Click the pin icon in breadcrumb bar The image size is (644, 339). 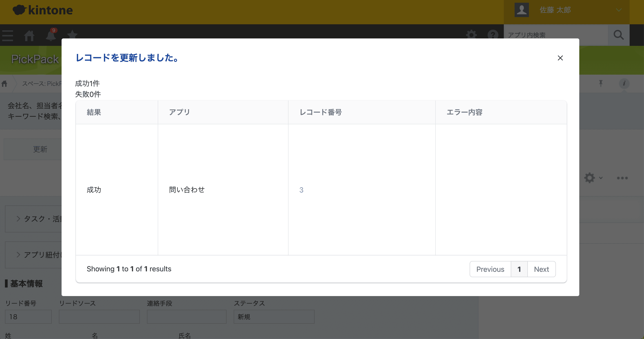click(600, 83)
